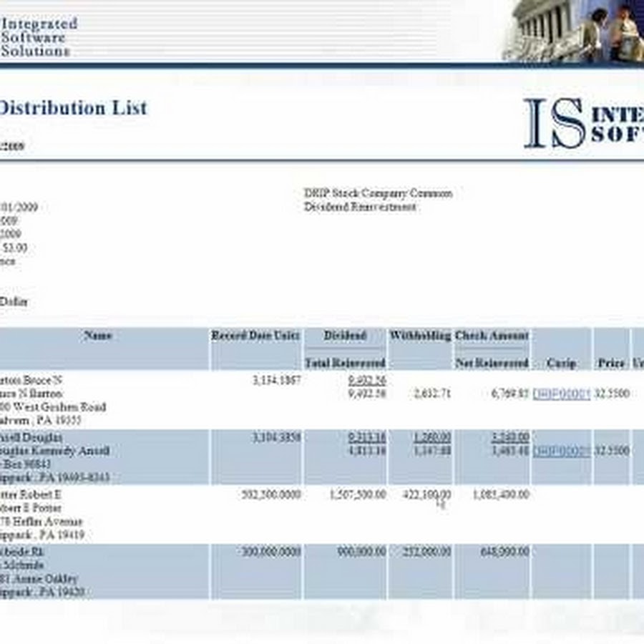This screenshot has height=644, width=644.
Task: Select record date units 502,500.0000
Action: click(271, 494)
